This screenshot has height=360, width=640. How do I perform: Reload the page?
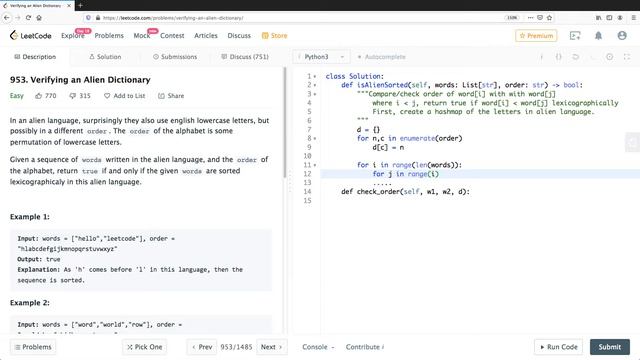point(28,18)
